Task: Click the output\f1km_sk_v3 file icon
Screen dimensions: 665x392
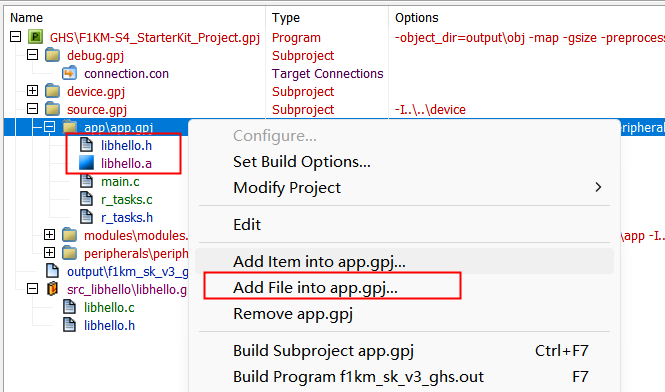Action: pos(53,271)
